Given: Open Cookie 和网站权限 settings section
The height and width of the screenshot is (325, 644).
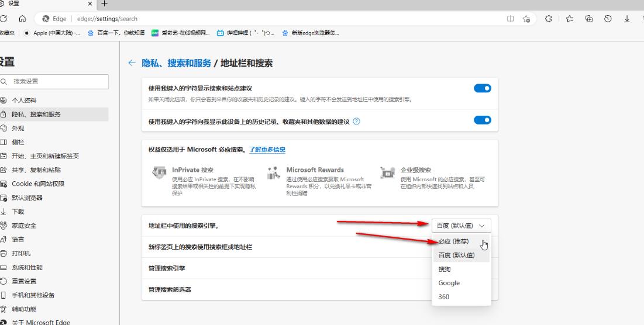Looking at the screenshot, I should tap(54, 184).
